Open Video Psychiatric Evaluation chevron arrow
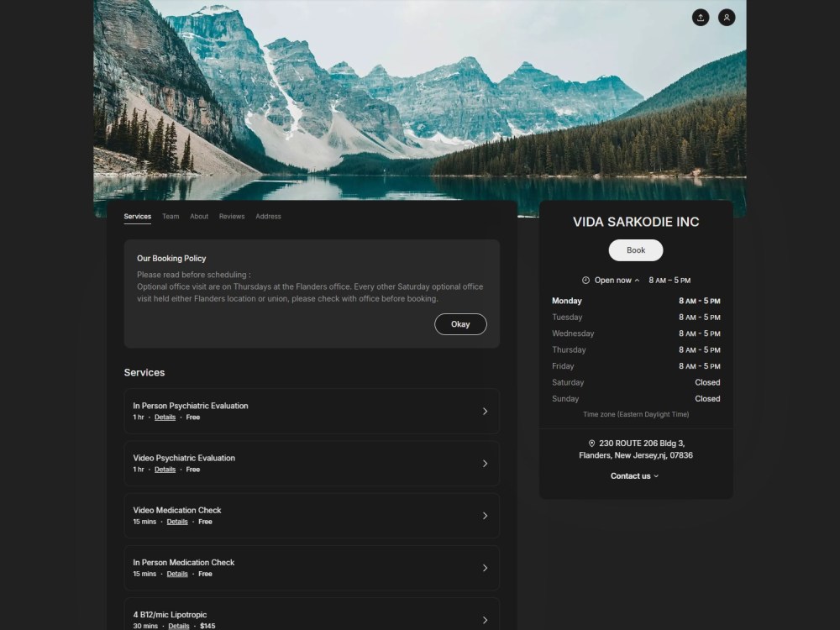 [x=485, y=464]
